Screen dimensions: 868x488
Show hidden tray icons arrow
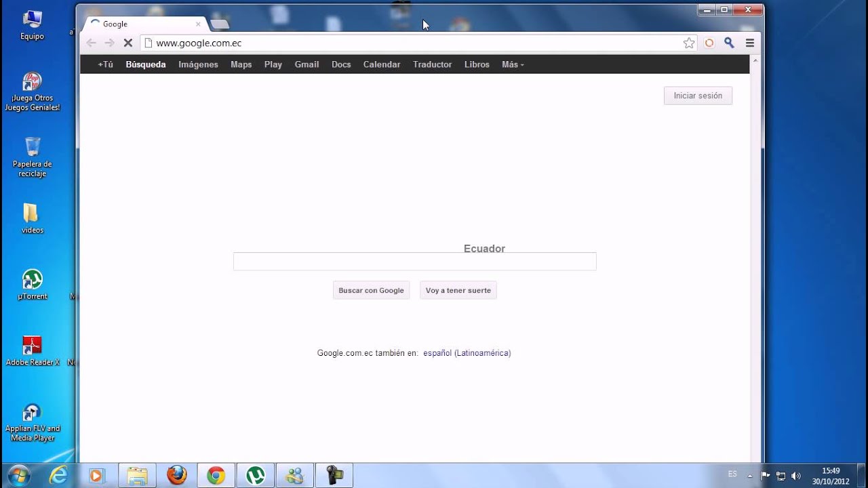[x=749, y=476]
